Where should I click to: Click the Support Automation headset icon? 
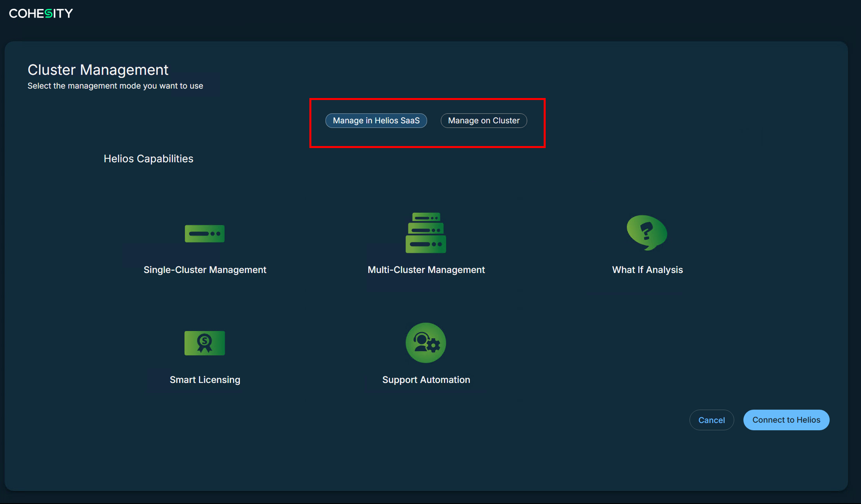pyautogui.click(x=426, y=343)
